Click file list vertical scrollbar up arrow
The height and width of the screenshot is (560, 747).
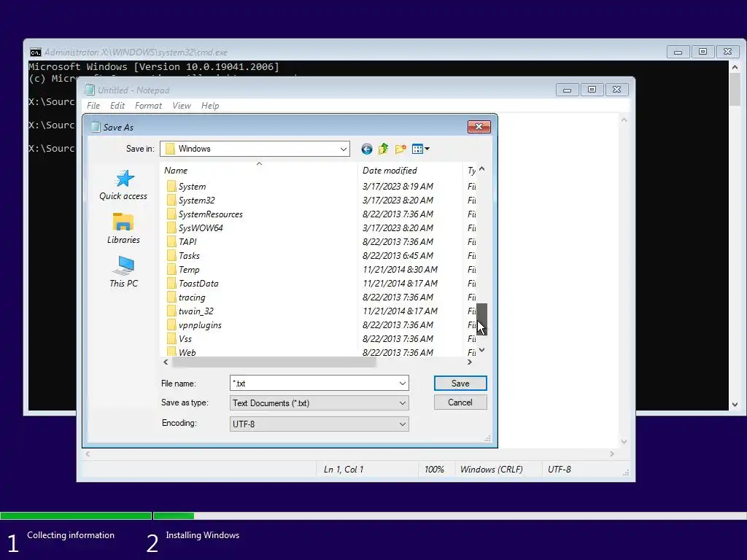tap(482, 169)
